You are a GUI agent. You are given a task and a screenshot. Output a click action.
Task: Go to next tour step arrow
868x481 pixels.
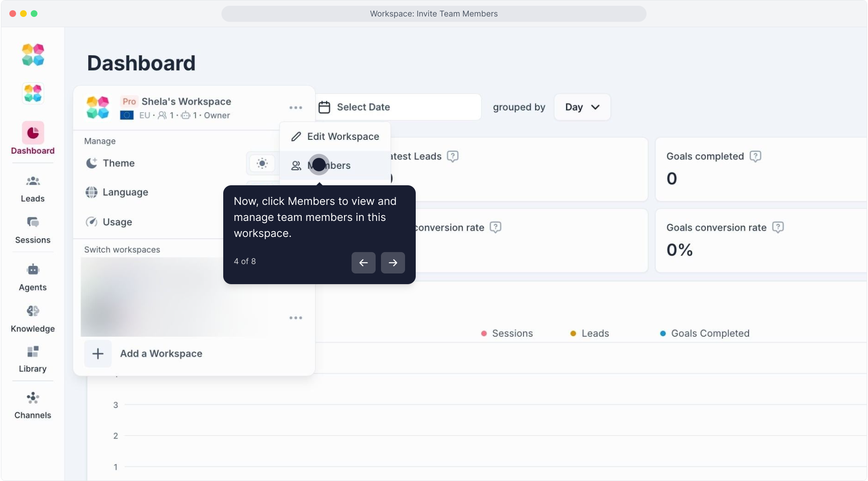pos(393,263)
